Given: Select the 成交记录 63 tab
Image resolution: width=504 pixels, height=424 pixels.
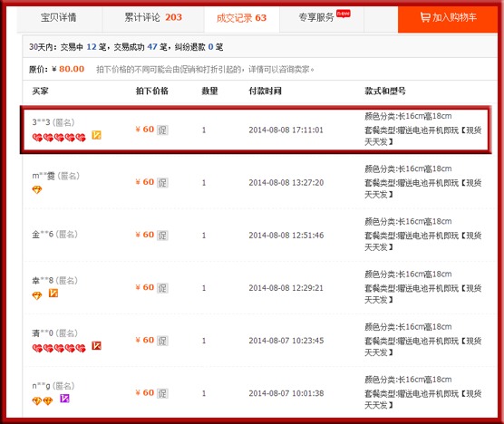Looking at the screenshot, I should click(242, 18).
